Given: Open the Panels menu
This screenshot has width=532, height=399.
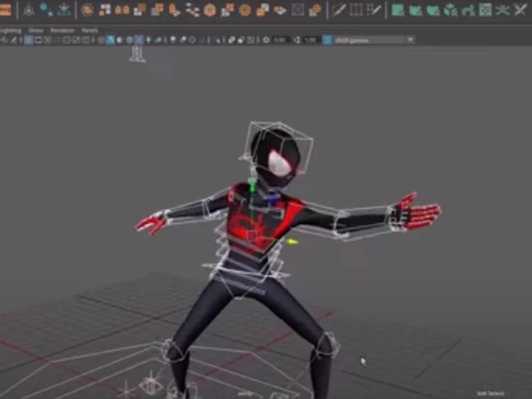Looking at the screenshot, I should tap(90, 30).
